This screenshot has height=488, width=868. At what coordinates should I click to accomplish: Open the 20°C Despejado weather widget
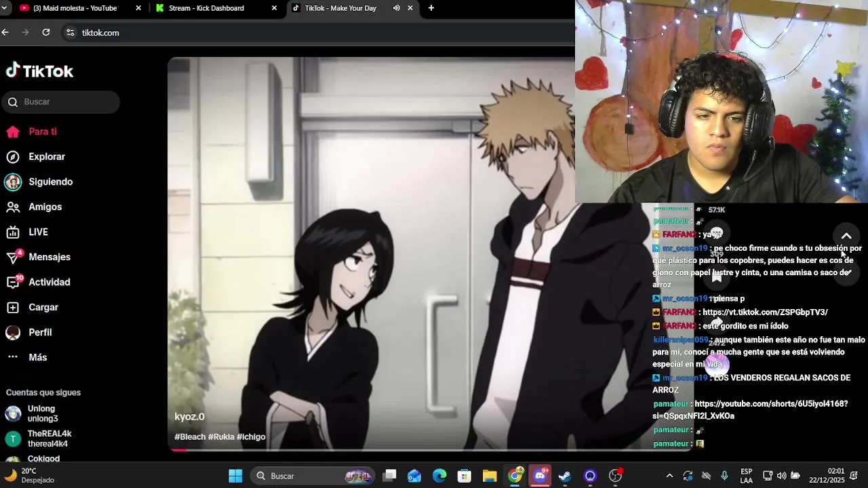[29, 476]
